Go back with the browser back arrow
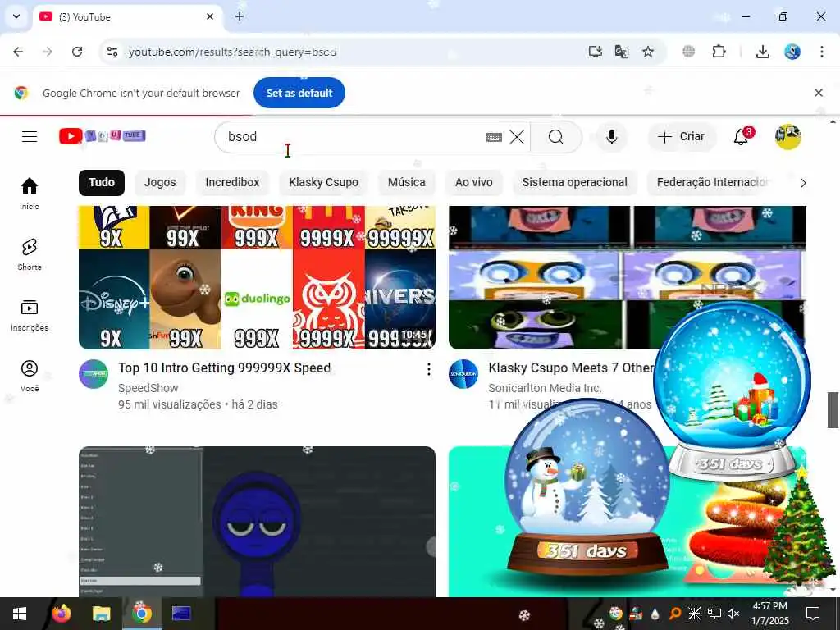The height and width of the screenshot is (630, 840). pyautogui.click(x=18, y=52)
